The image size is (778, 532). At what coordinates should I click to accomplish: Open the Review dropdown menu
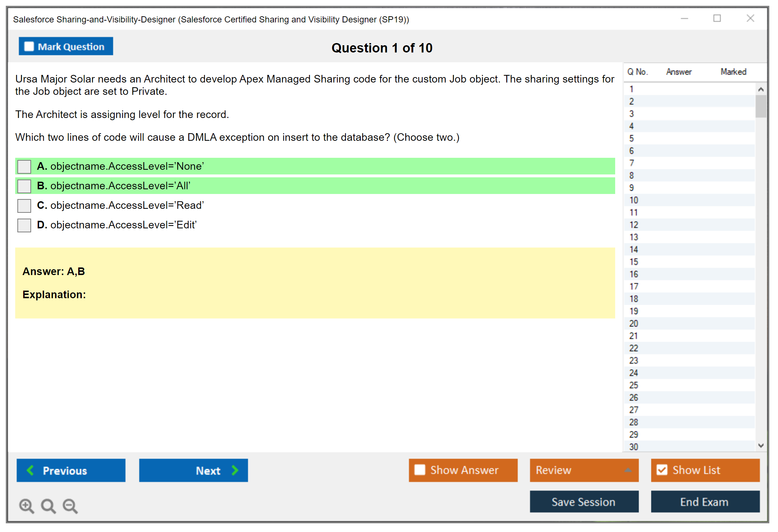(628, 470)
